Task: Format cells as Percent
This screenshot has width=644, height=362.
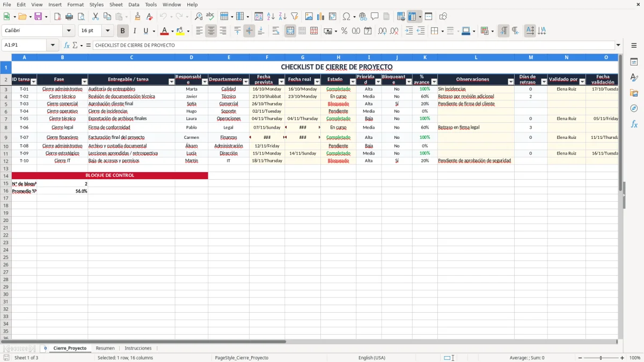Action: coord(344,31)
